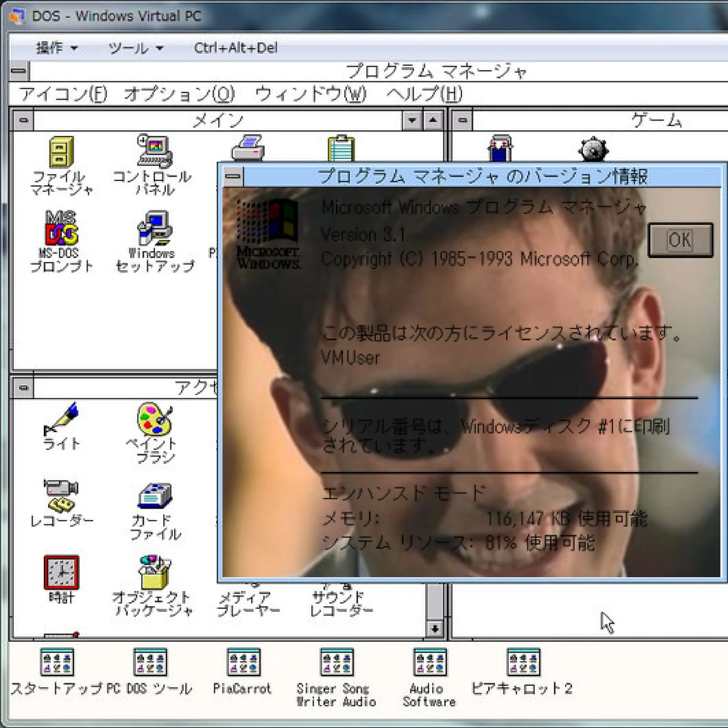Open the オプション(O) menu
Image resolution: width=728 pixels, height=728 pixels.
(179, 94)
